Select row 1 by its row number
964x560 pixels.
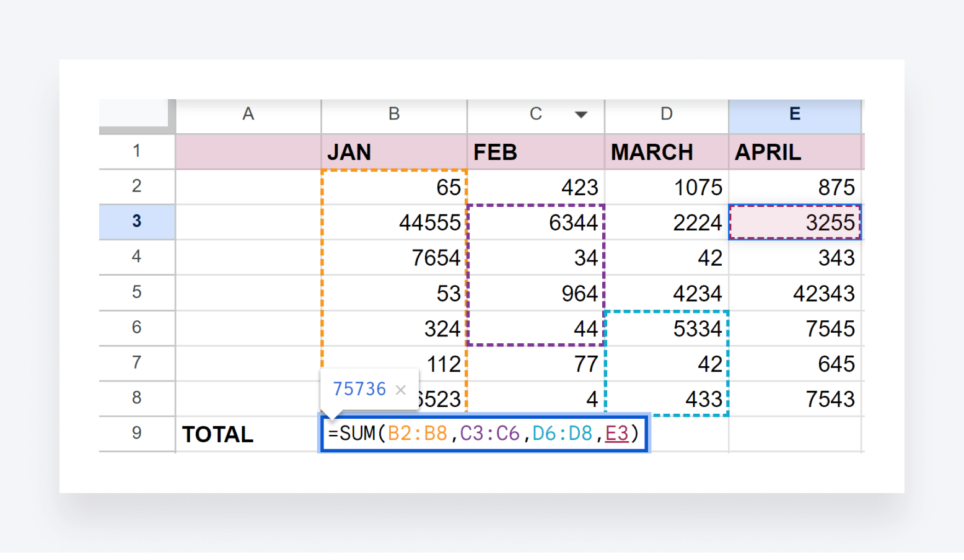click(136, 152)
